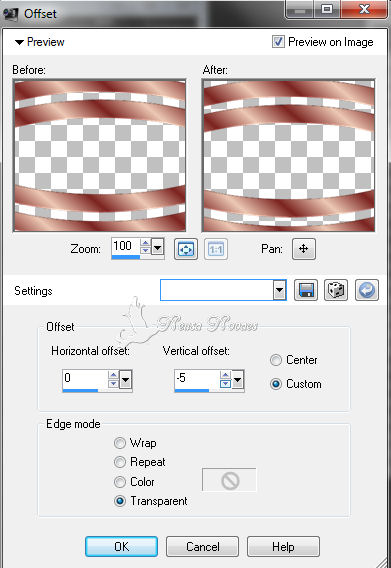Increase the Zoom value with up arrow
The height and width of the screenshot is (568, 391).
(x=145, y=242)
